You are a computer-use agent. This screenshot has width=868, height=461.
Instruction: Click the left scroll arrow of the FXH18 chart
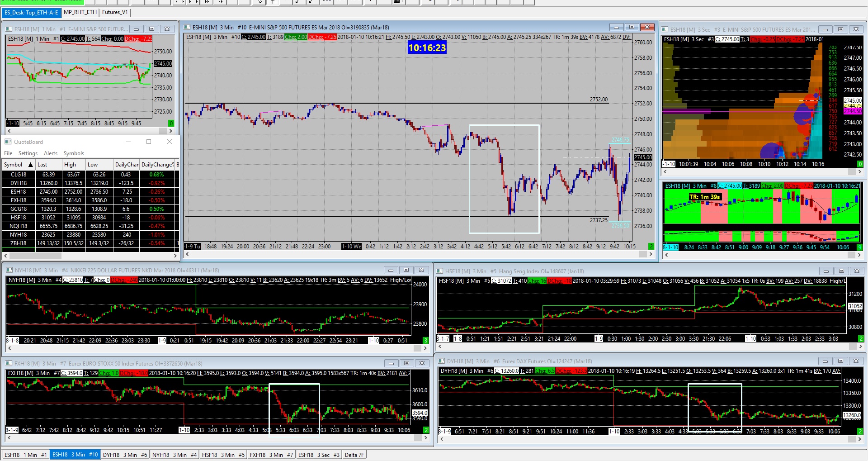pos(9,437)
